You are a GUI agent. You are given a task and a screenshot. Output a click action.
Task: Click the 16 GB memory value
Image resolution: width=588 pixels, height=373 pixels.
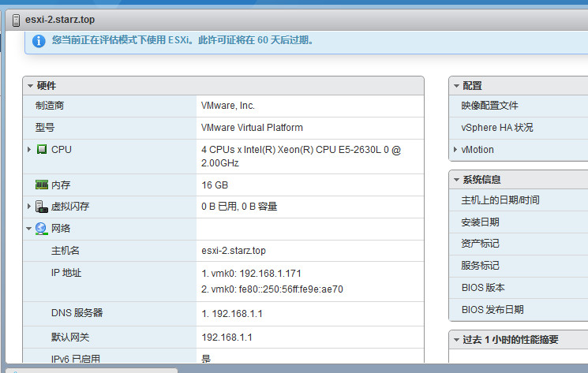[215, 185]
